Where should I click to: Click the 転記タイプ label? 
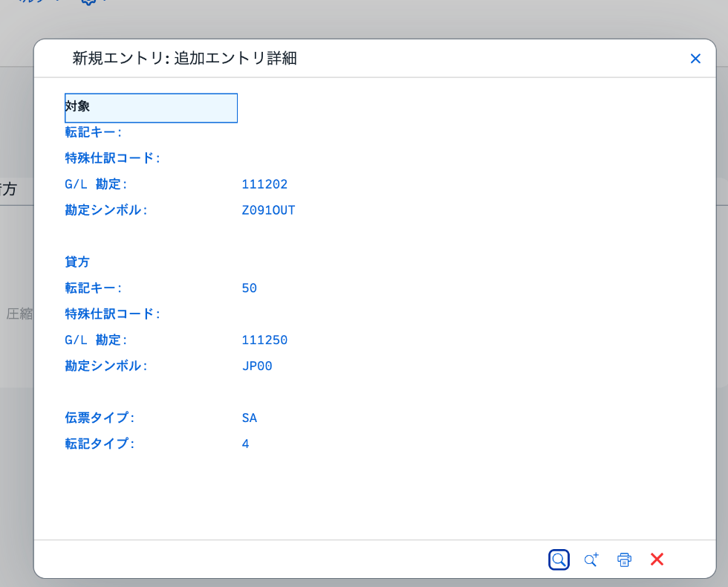(100, 444)
